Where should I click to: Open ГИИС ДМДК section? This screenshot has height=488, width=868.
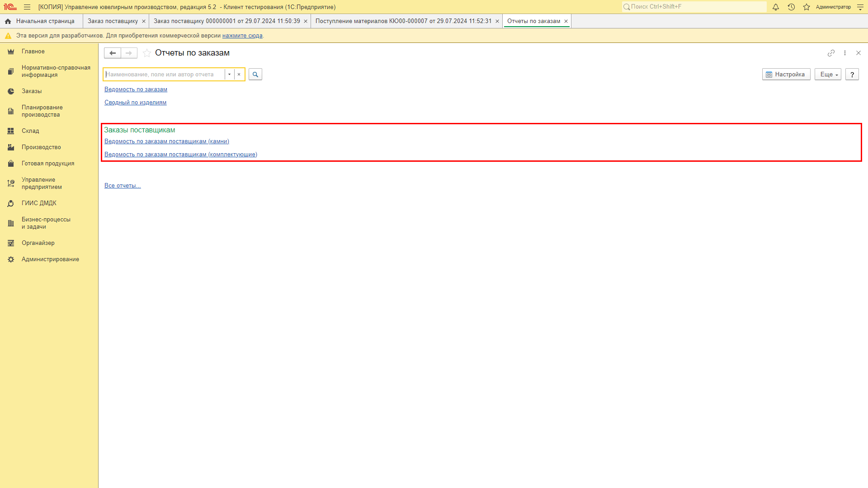tap(49, 203)
